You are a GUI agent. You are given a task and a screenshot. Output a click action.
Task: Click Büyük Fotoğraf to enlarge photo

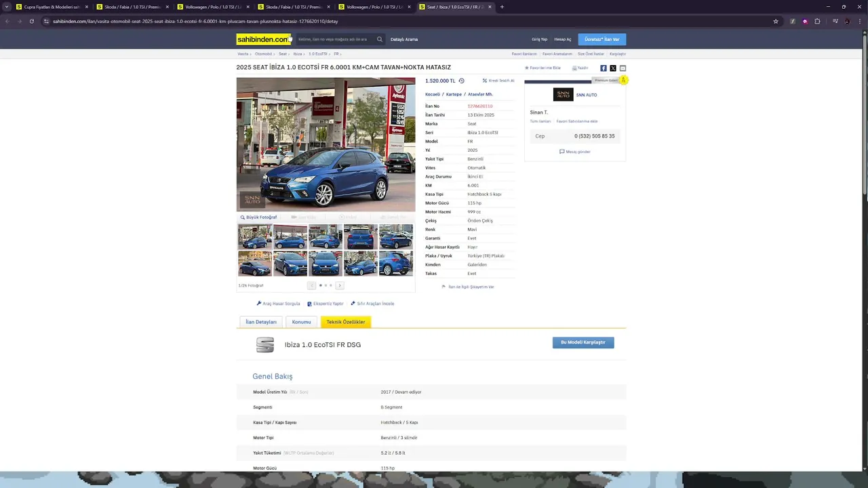pos(259,218)
